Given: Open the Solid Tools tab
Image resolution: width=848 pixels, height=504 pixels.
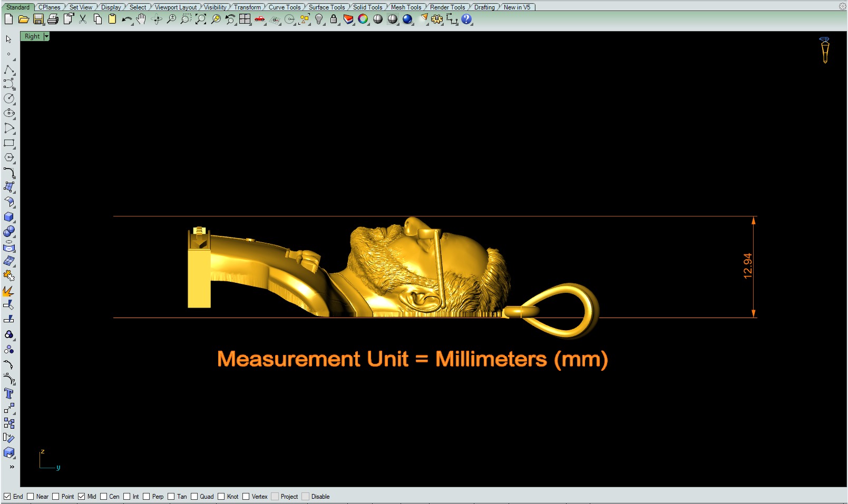Looking at the screenshot, I should pyautogui.click(x=367, y=7).
